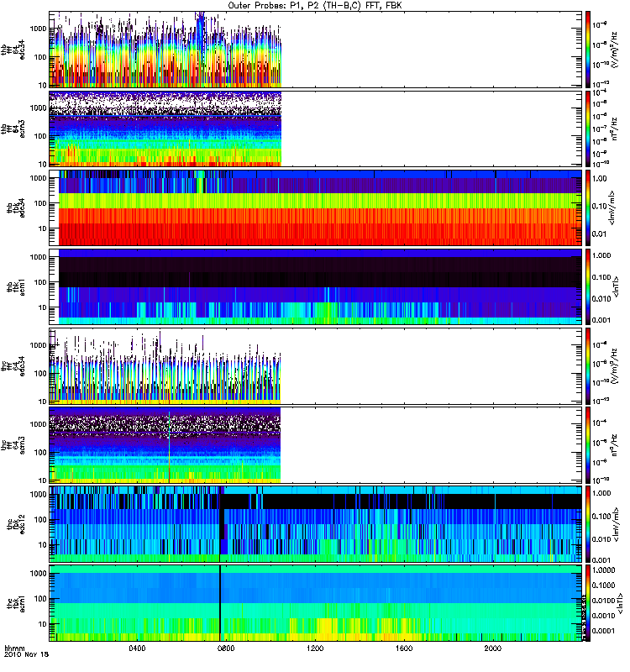Click the thb FFT scm3 spectrogram panel
Viewport: 630px width, 672px height.
pyautogui.click(x=316, y=129)
